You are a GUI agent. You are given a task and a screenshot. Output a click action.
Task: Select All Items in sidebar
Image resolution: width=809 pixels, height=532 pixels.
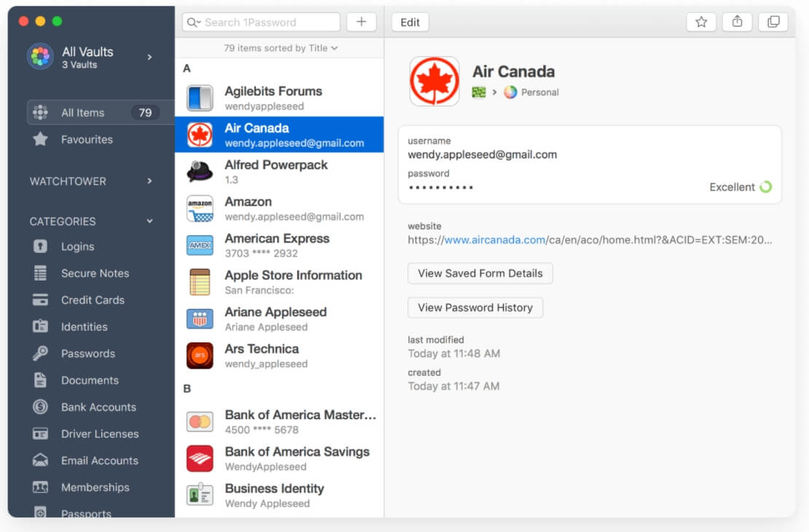82,112
